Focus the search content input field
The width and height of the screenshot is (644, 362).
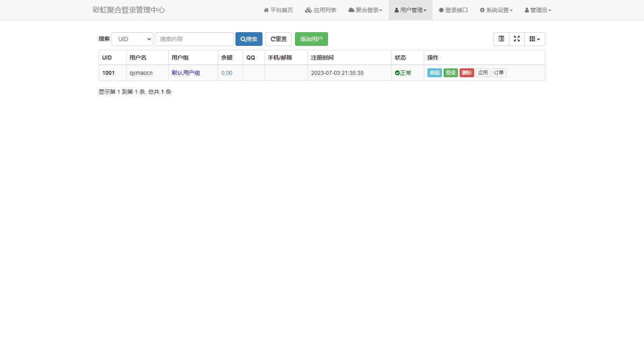pos(194,39)
